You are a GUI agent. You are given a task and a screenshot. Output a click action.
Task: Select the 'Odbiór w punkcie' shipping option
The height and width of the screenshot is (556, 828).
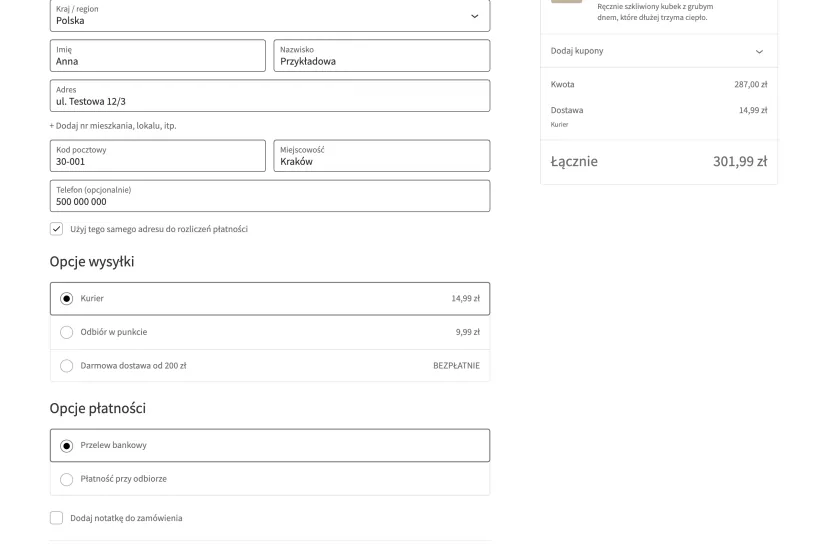point(270,332)
